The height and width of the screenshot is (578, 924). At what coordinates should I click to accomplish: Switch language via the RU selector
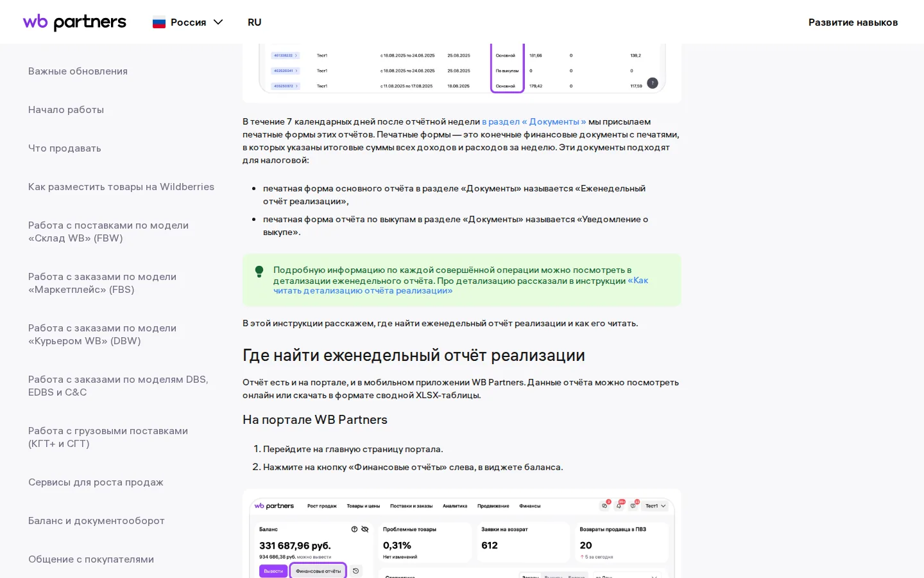[x=255, y=22]
